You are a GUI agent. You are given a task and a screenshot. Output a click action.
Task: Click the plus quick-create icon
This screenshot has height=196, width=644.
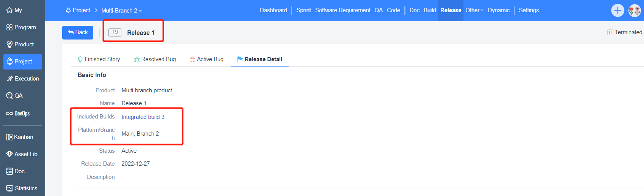click(617, 10)
